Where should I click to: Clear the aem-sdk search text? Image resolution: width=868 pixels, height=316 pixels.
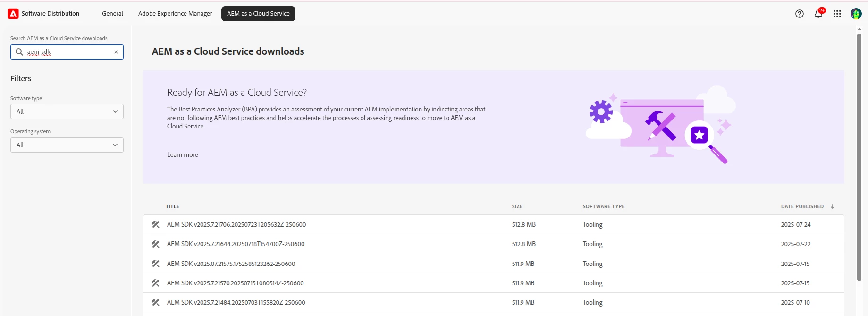click(116, 52)
